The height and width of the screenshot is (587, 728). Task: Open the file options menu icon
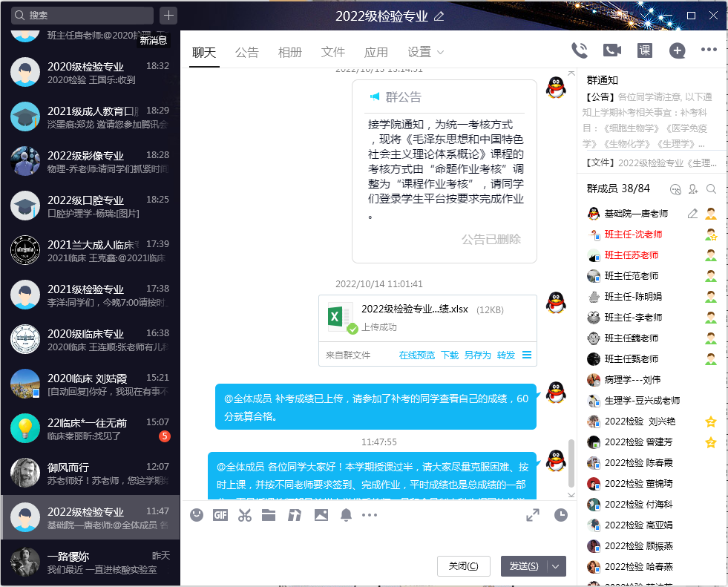(x=526, y=355)
